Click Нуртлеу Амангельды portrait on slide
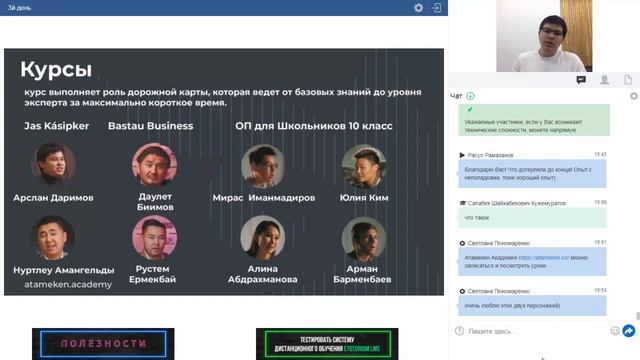The width and height of the screenshot is (640, 360). 53,238
